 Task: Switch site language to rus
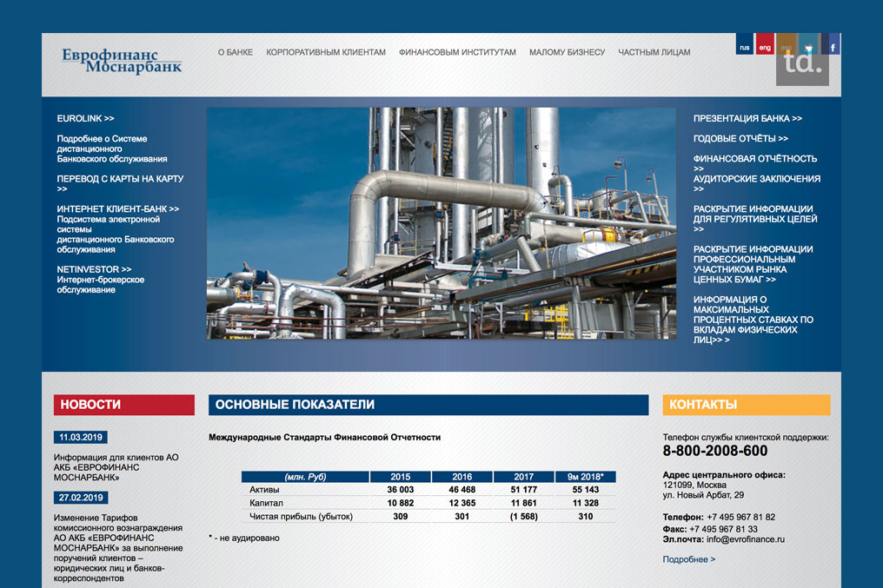pyautogui.click(x=745, y=44)
